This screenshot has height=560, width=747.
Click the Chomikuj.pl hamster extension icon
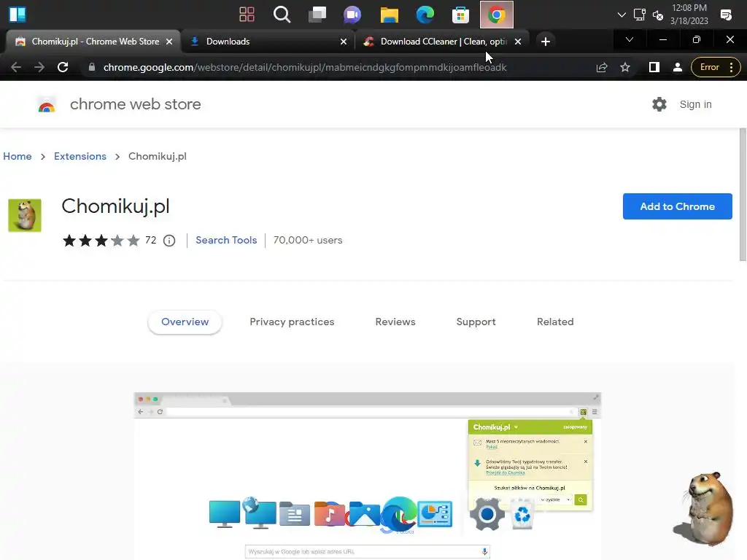pos(25,215)
